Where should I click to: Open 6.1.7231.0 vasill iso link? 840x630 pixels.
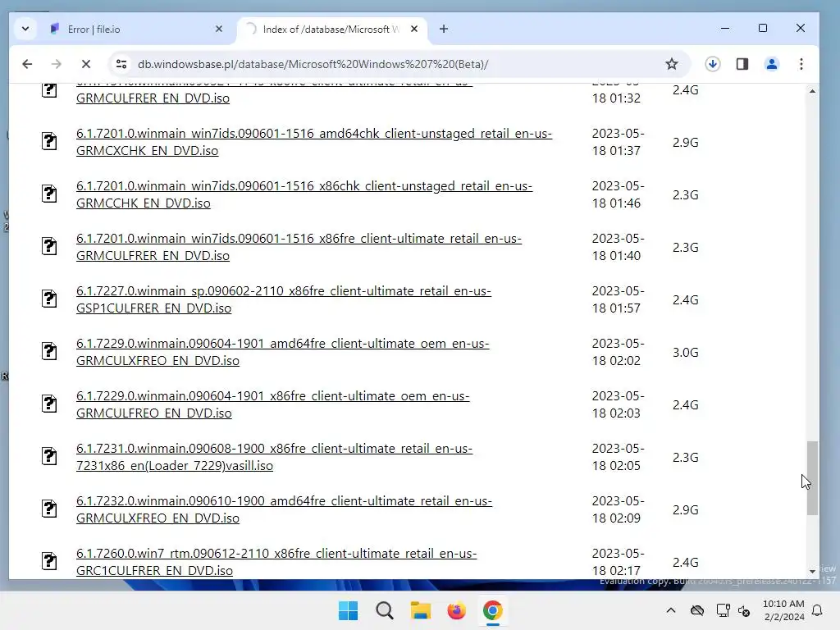click(274, 457)
